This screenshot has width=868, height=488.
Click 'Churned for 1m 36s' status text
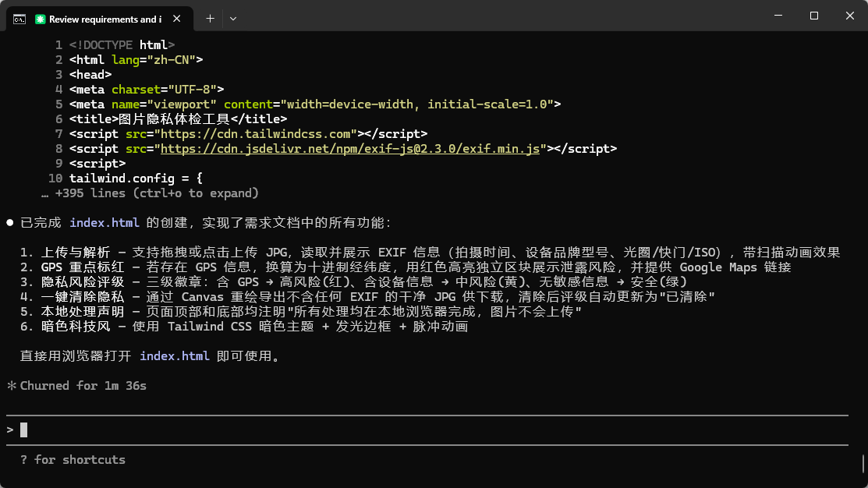(83, 386)
